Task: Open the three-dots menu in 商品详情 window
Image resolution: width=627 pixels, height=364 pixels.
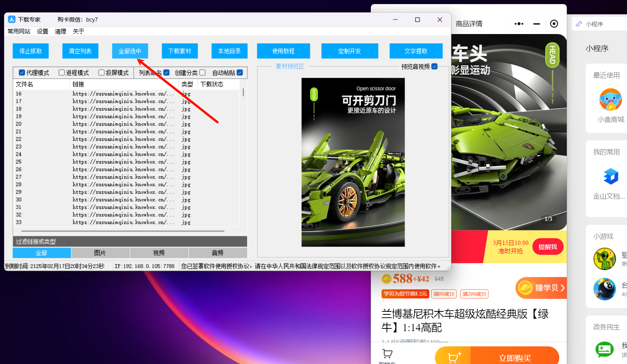Action: [x=519, y=24]
